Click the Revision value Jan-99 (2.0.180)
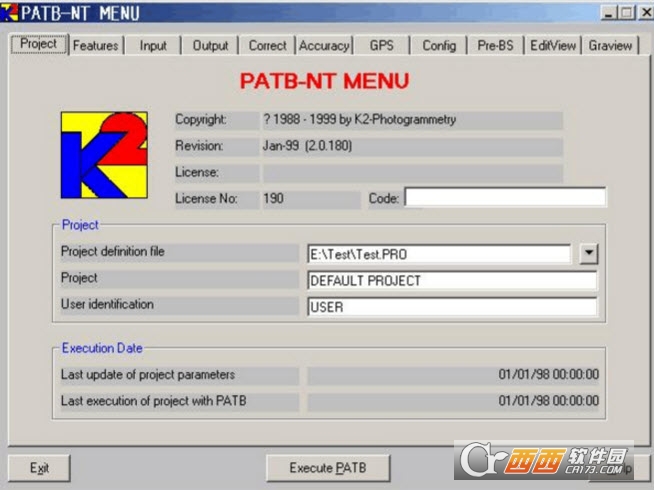654x490 pixels. [x=307, y=146]
